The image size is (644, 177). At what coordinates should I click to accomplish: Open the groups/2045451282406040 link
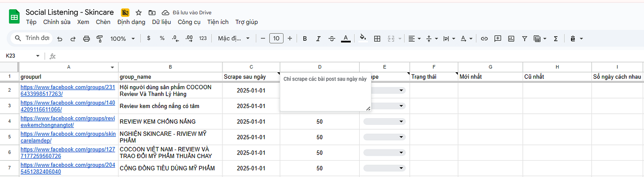tap(68, 168)
